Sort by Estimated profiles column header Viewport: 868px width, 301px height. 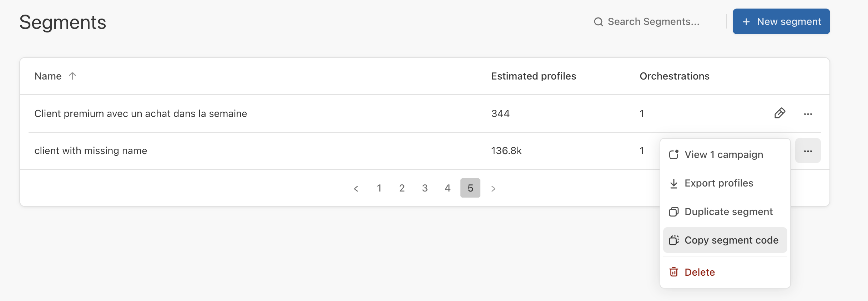(533, 76)
